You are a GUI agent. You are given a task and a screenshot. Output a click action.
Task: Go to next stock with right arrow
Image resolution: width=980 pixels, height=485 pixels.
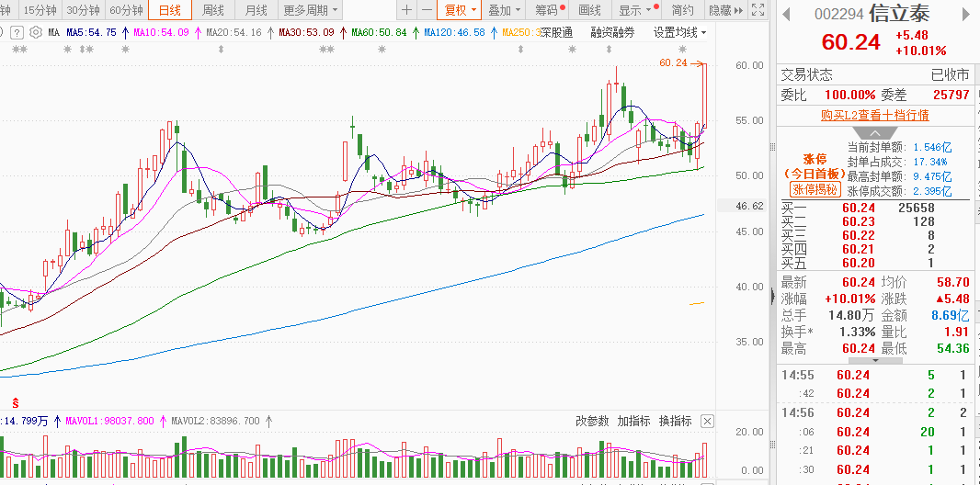(965, 16)
